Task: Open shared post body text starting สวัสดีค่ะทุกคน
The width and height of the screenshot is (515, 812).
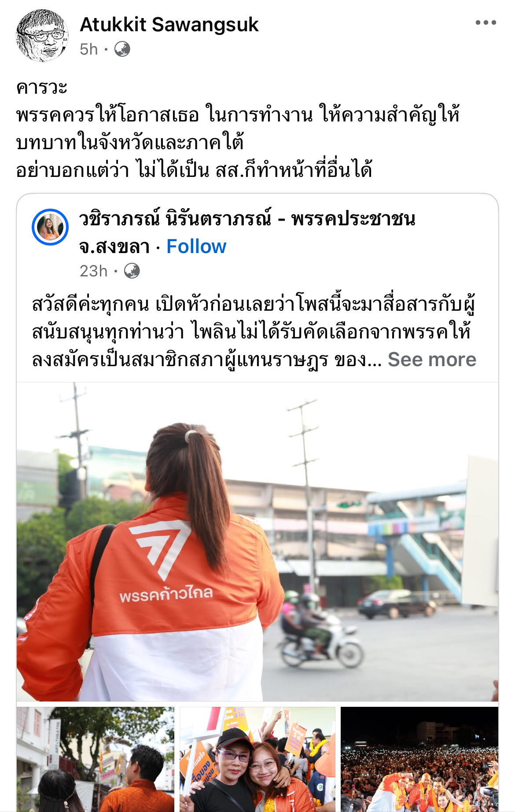Action: click(253, 332)
